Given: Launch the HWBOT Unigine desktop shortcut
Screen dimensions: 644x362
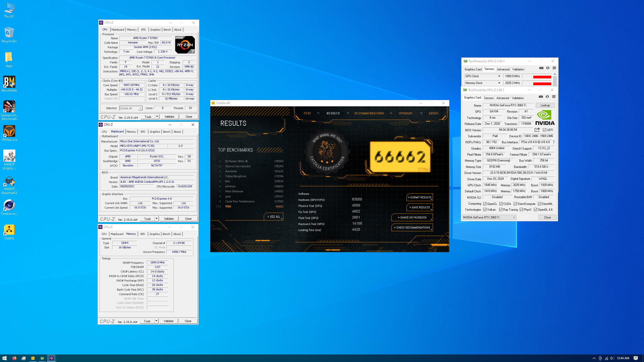Looking at the screenshot, I should point(9,160).
